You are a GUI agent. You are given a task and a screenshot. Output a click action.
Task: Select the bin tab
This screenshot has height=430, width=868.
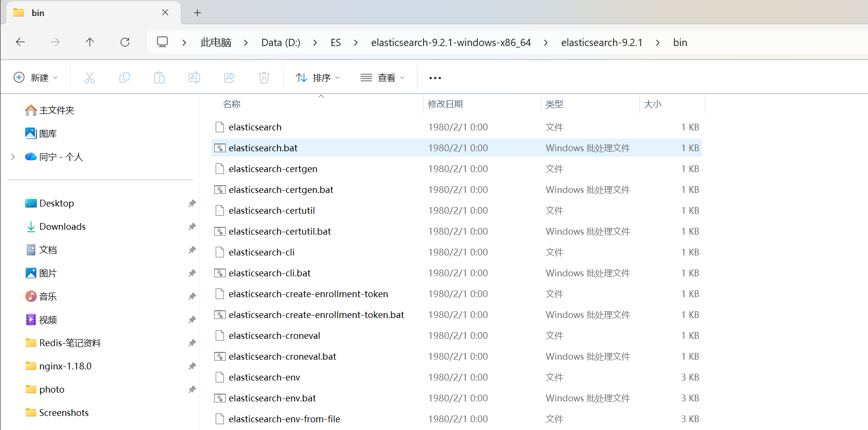[93, 13]
